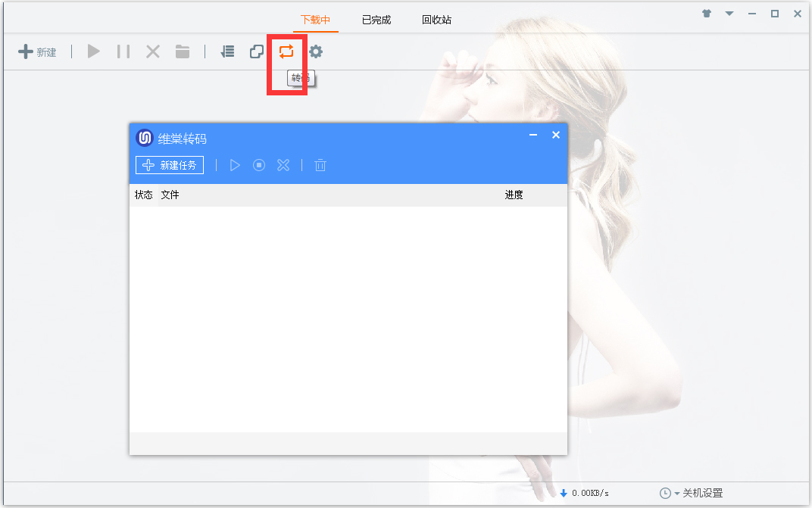Delete task with main toolbar X icon
Viewport: 812px width, 508px height.
(153, 51)
